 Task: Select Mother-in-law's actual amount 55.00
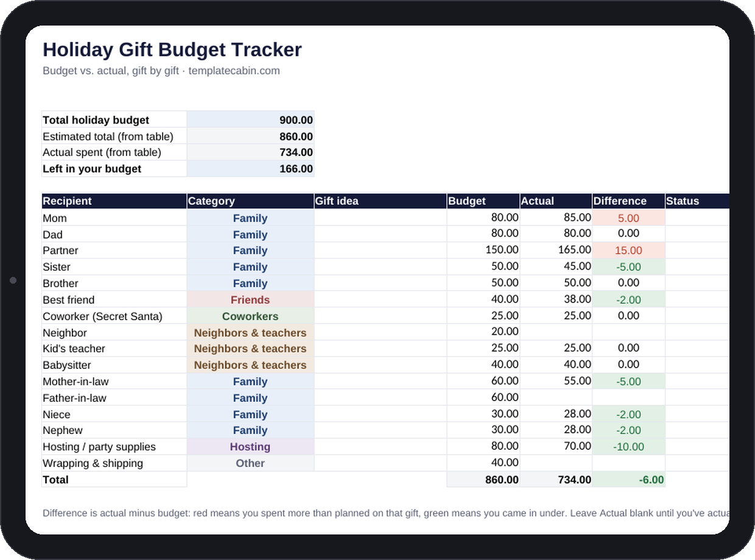(x=556, y=381)
